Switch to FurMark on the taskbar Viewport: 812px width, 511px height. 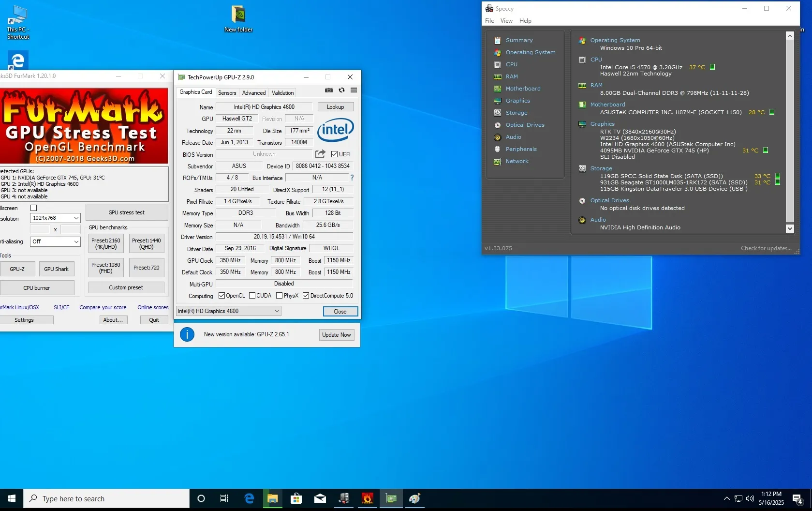pyautogui.click(x=368, y=498)
